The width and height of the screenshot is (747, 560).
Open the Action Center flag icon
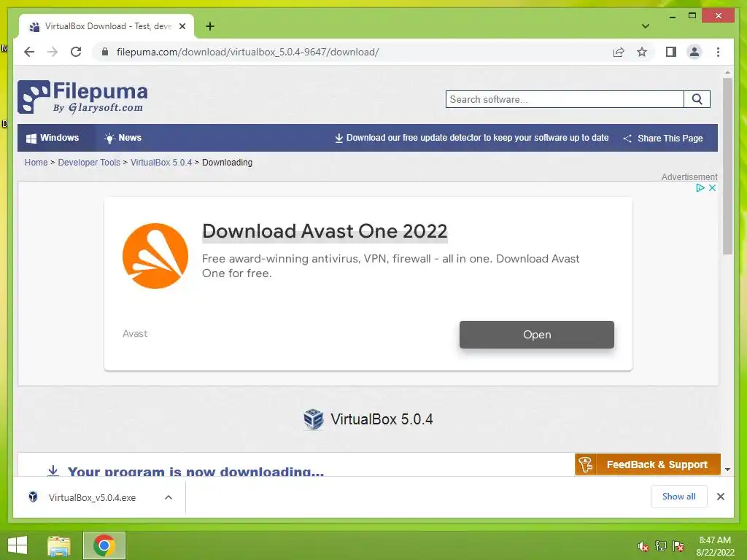678,545
